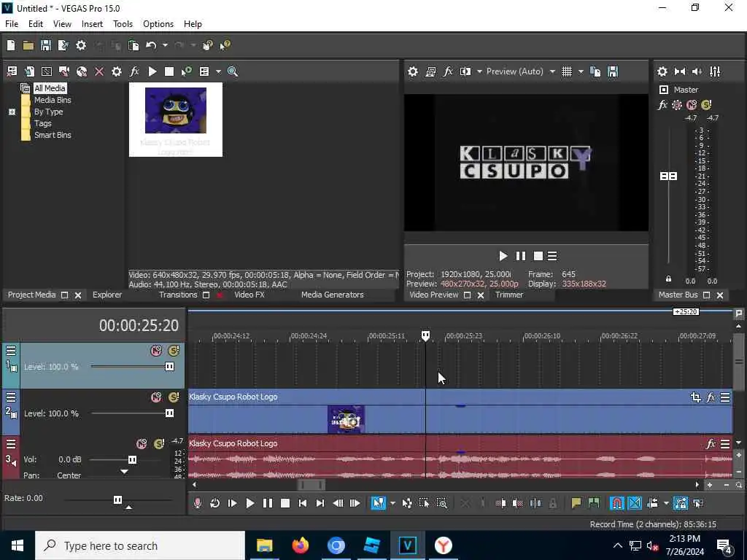Image resolution: width=747 pixels, height=560 pixels.
Task: Open the Video FX tab
Action: [249, 295]
